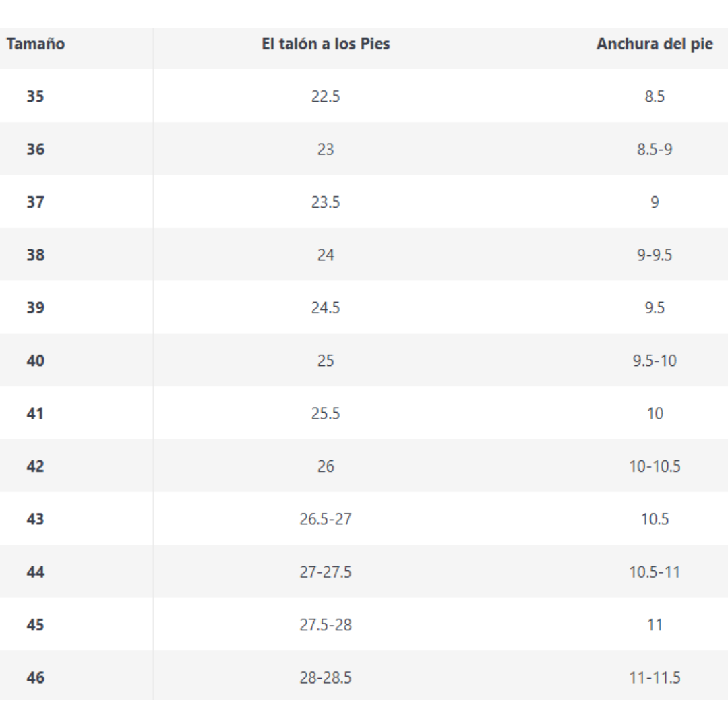Select the 27-27.5 length cell

(326, 572)
